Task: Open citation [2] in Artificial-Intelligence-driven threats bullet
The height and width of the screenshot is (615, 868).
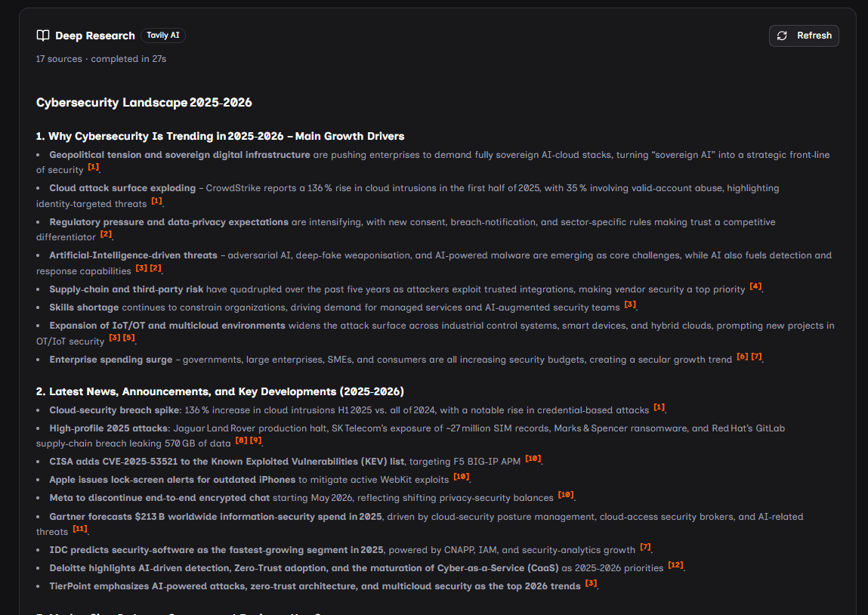Action: coord(156,268)
